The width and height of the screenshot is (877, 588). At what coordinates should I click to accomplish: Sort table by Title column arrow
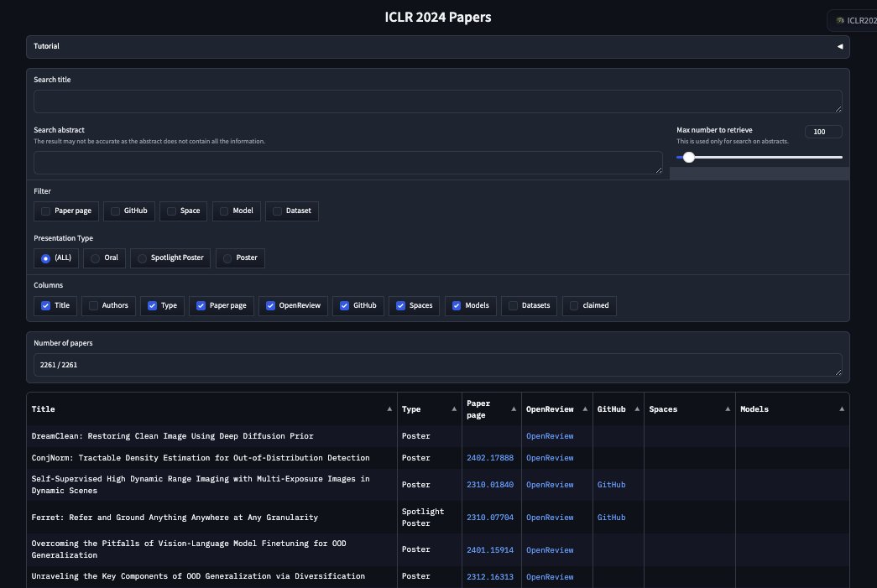click(x=389, y=409)
